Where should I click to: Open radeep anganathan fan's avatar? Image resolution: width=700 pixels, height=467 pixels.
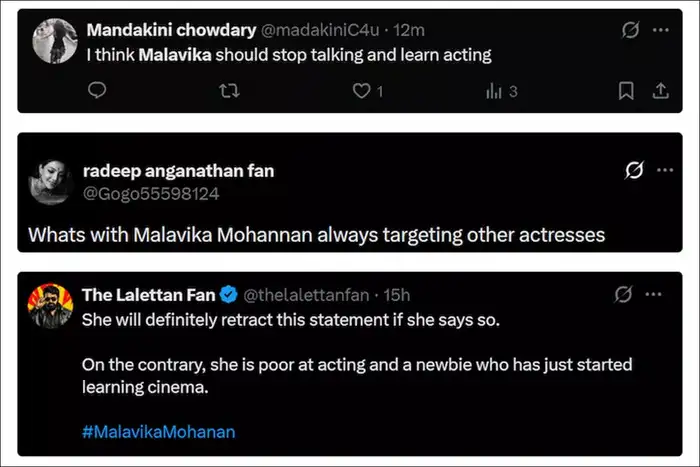coord(50,181)
